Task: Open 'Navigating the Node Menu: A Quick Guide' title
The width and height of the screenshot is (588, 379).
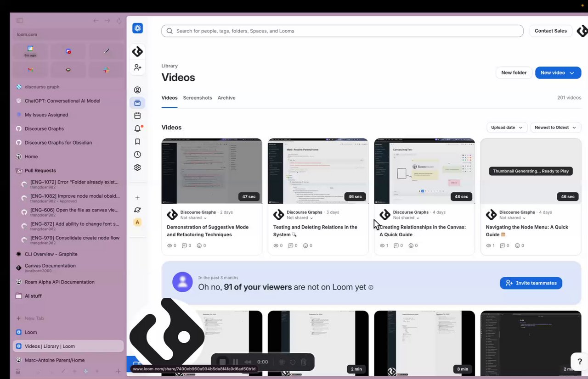Action: tap(527, 231)
